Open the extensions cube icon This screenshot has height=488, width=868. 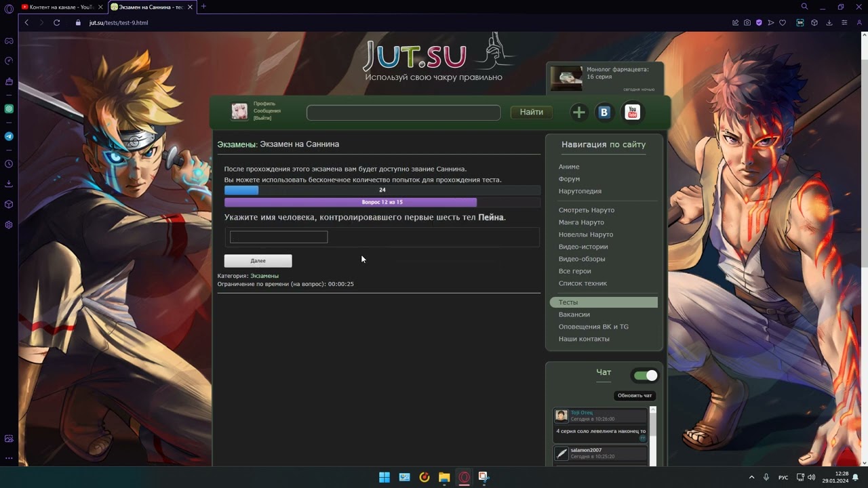[814, 22]
